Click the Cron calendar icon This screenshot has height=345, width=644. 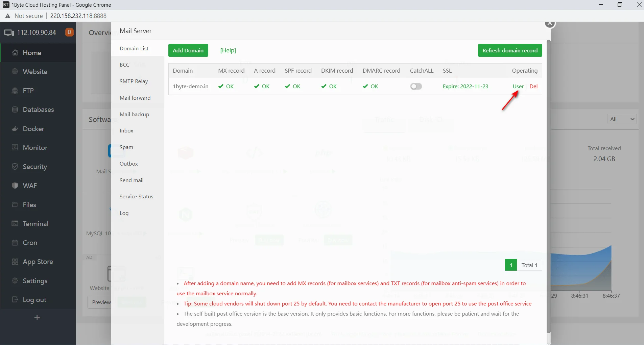point(15,243)
